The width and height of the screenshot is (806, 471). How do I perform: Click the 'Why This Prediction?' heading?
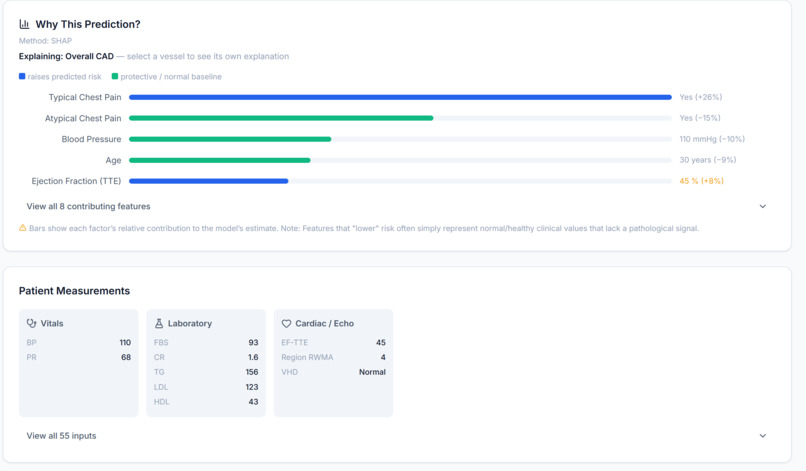pyautogui.click(x=88, y=24)
